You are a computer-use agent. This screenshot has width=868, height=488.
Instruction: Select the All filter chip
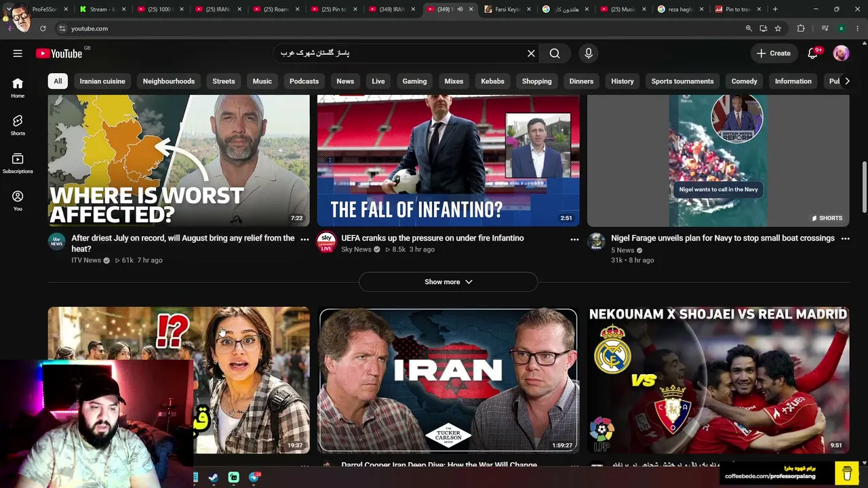[58, 81]
